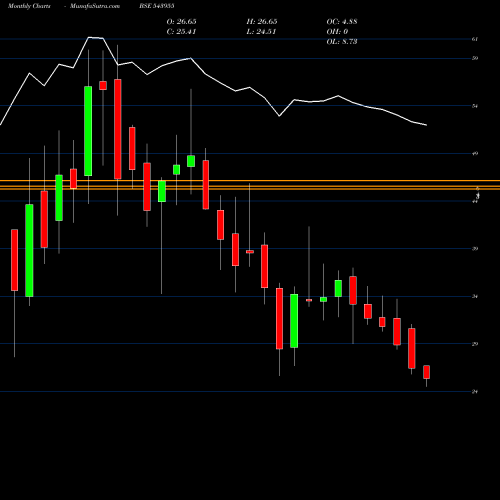Click the BSE stock code label
The height and width of the screenshot is (500, 500).
pyautogui.click(x=157, y=6)
